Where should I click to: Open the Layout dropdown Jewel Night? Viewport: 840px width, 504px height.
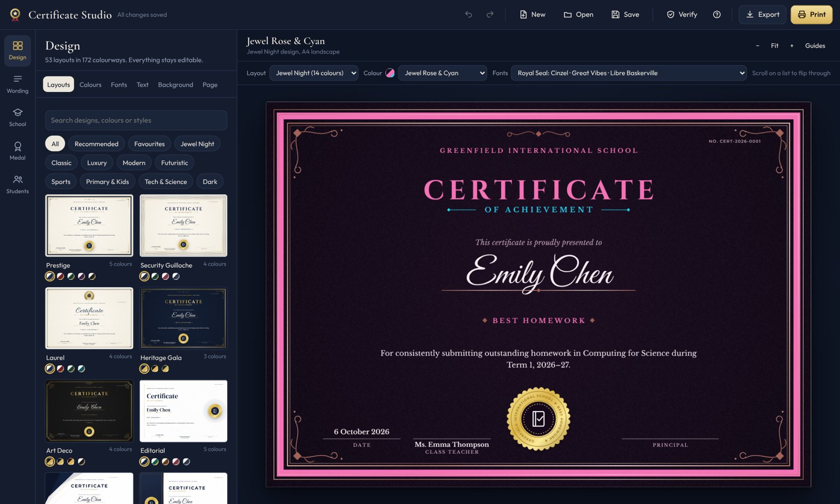[x=314, y=73]
